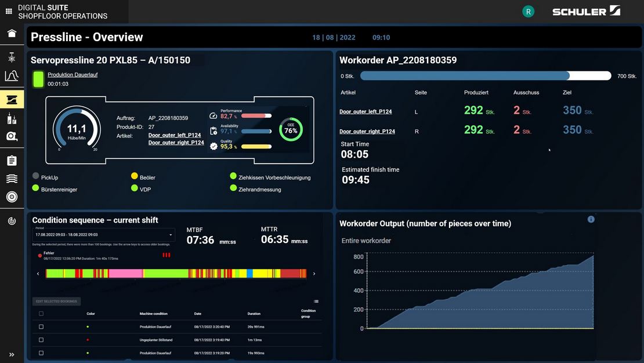Click the Performance gauge icon
This screenshot has width=644, height=363.
[213, 116]
